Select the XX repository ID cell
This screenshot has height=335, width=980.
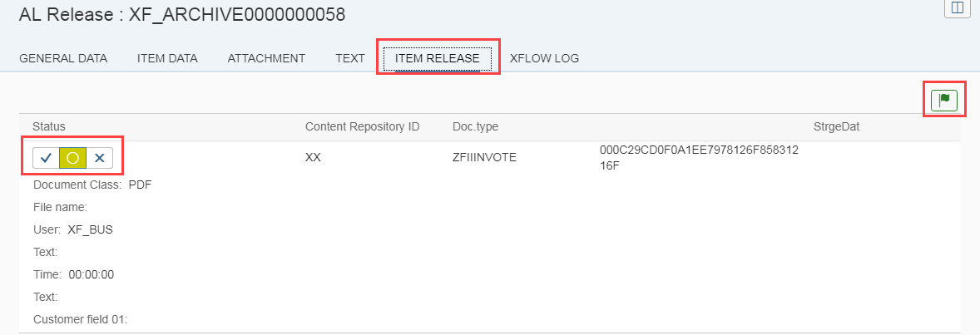coord(313,157)
